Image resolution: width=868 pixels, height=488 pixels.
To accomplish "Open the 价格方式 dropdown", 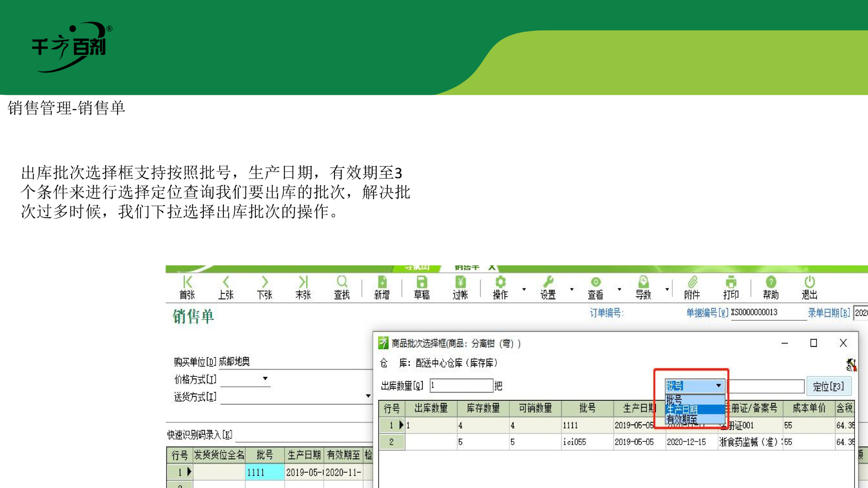I will click(265, 379).
